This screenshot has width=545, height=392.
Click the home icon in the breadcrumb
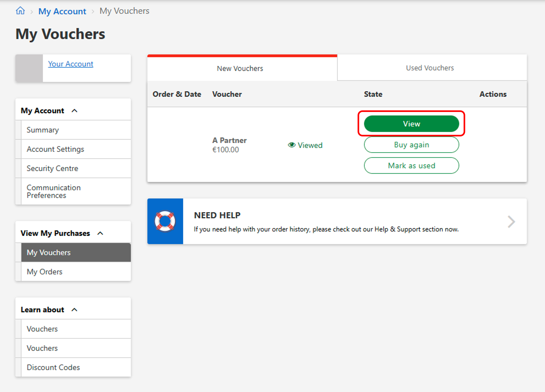click(20, 11)
